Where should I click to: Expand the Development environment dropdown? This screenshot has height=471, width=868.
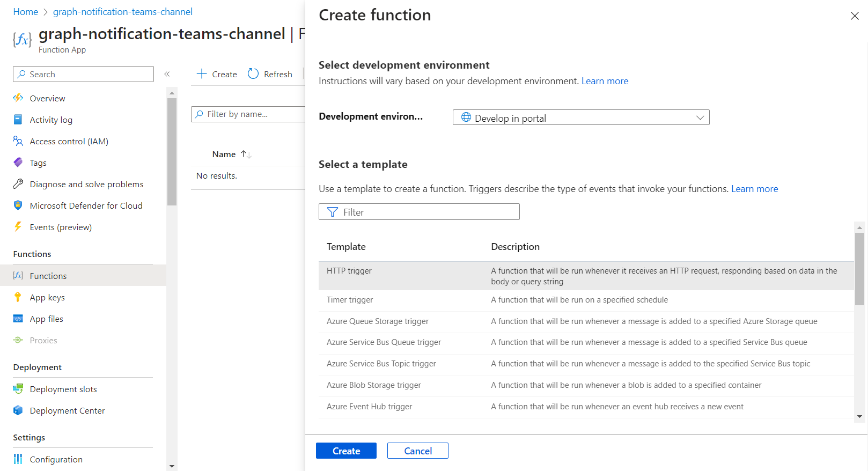pyautogui.click(x=581, y=117)
